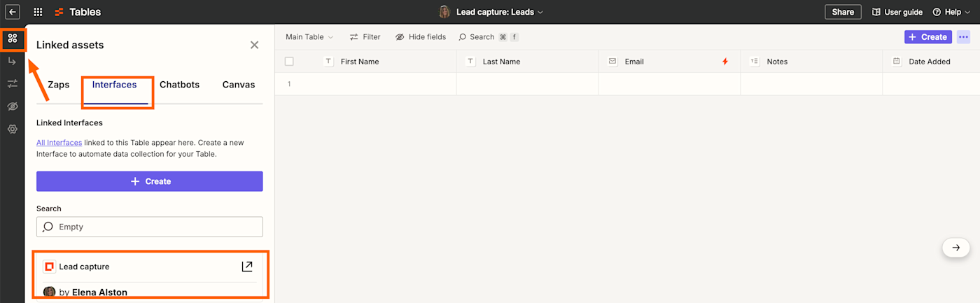Viewport: 980px width, 303px height.
Task: Select row number 1
Action: pos(289,84)
